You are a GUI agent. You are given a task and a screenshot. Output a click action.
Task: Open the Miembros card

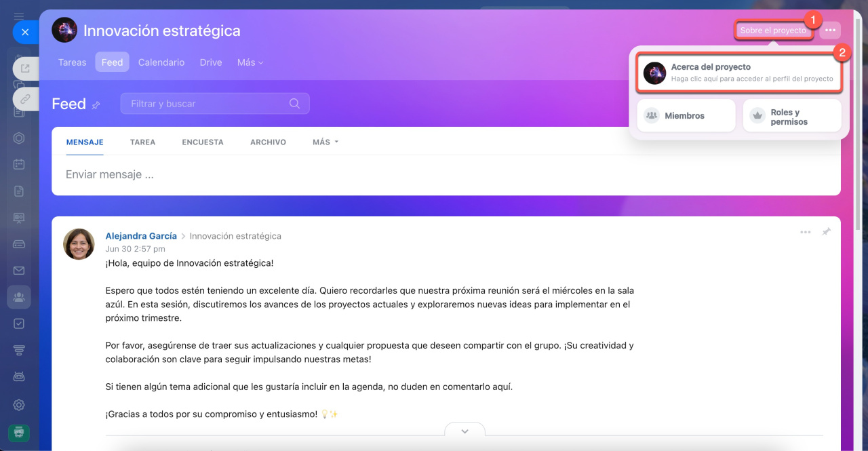click(686, 116)
